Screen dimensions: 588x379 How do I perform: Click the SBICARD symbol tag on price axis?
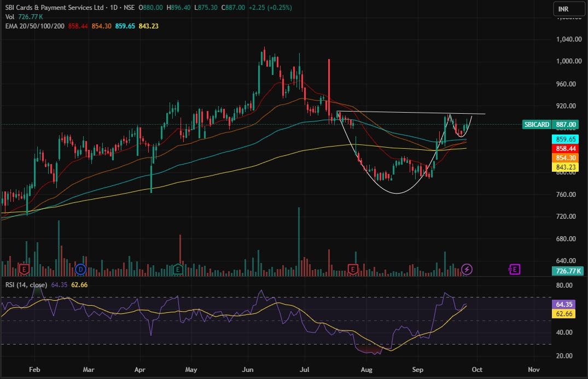536,125
